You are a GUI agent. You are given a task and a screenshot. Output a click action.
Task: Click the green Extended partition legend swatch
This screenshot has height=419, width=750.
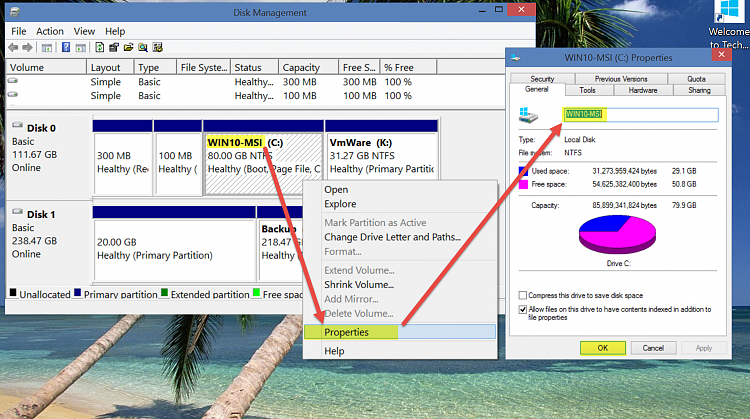[165, 293]
